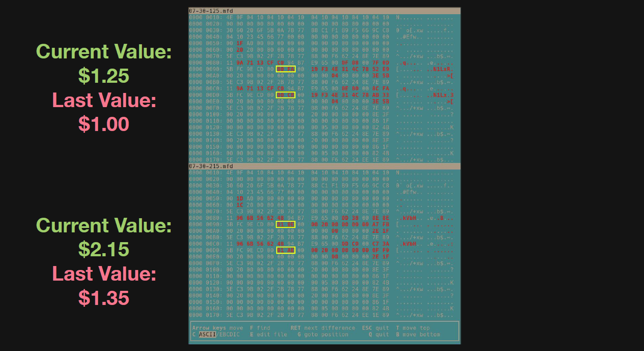Click '.kVbH' ASCII text on row 0080

click(408, 218)
